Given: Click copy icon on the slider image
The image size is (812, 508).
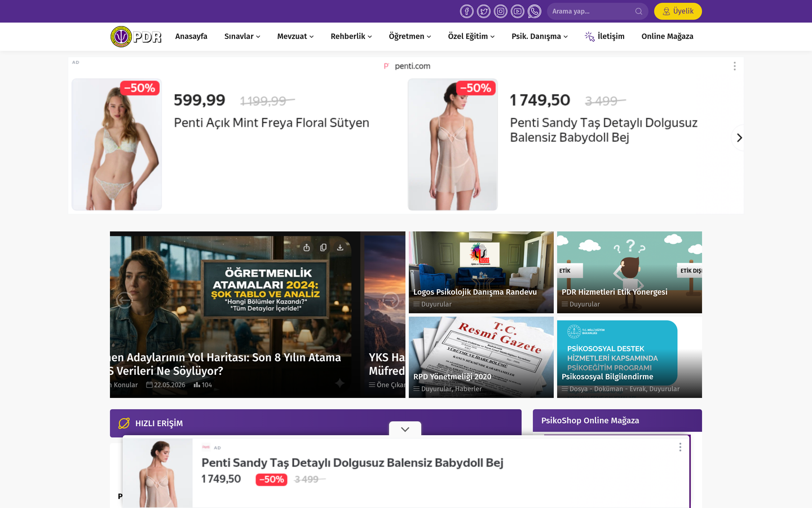Looking at the screenshot, I should pos(323,247).
